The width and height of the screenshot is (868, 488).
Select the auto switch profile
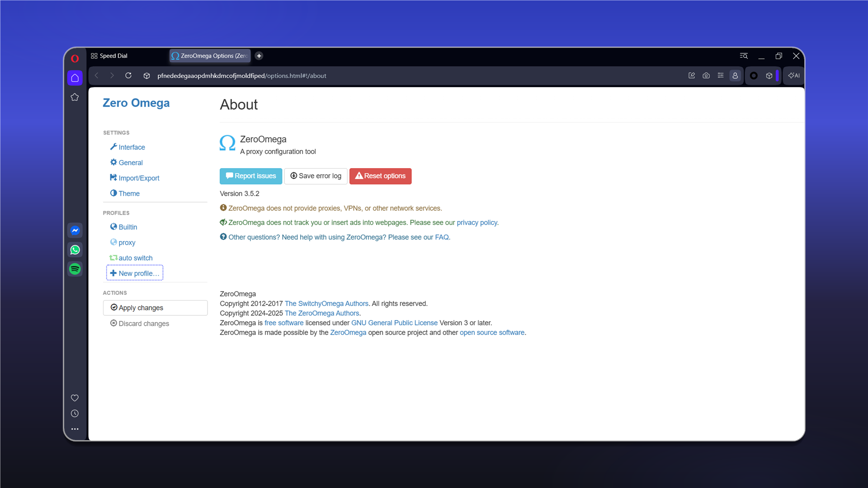pyautogui.click(x=131, y=258)
